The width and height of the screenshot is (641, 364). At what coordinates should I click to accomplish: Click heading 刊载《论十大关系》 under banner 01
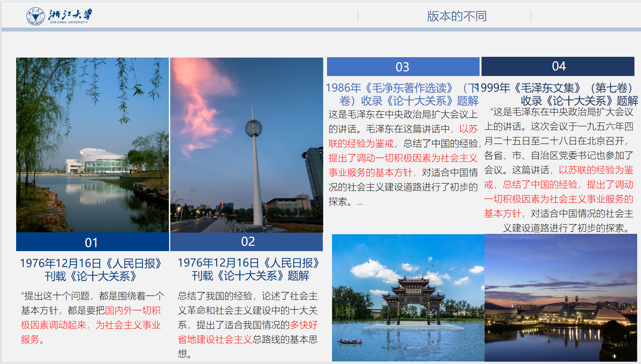(91, 276)
